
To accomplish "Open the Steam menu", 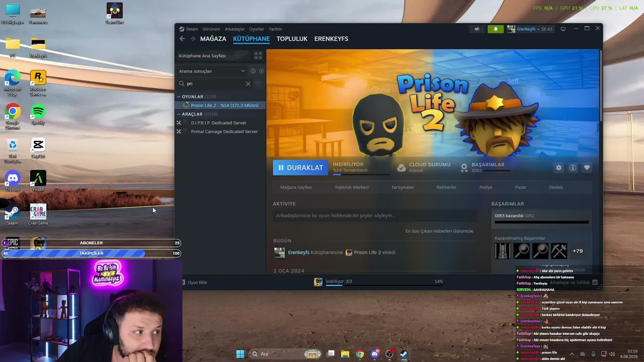I will pos(192,29).
